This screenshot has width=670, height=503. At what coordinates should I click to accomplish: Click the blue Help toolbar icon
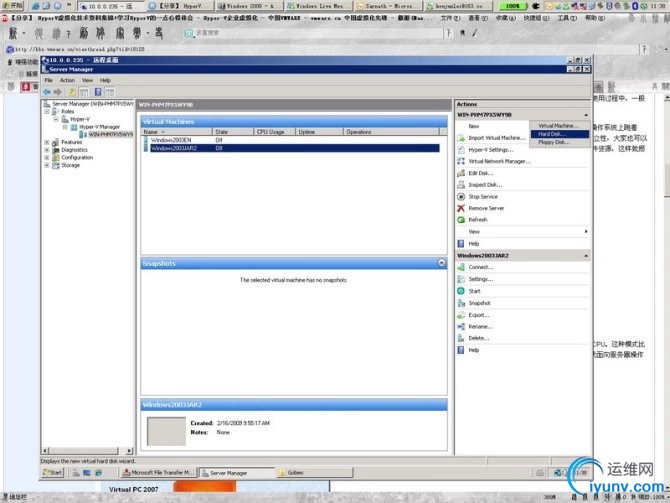98,92
